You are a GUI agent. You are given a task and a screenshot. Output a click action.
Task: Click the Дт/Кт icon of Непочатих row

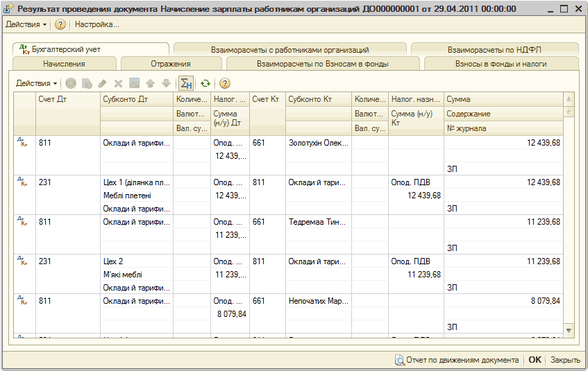(x=23, y=300)
